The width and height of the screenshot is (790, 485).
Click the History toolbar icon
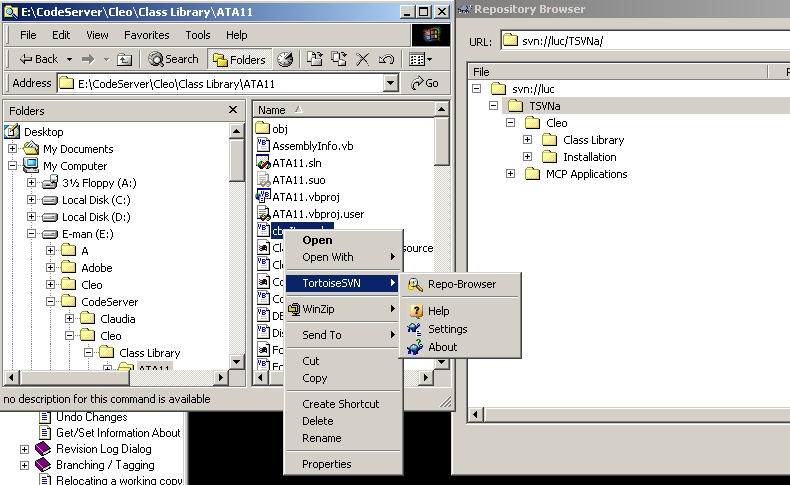tap(285, 59)
